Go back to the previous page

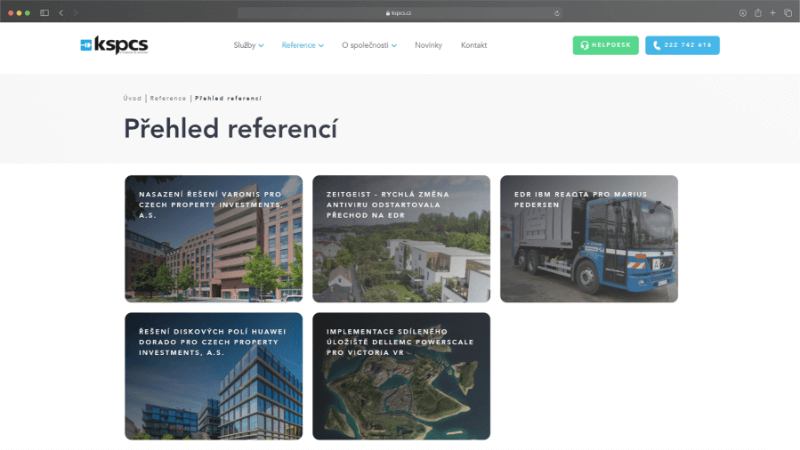(x=61, y=13)
